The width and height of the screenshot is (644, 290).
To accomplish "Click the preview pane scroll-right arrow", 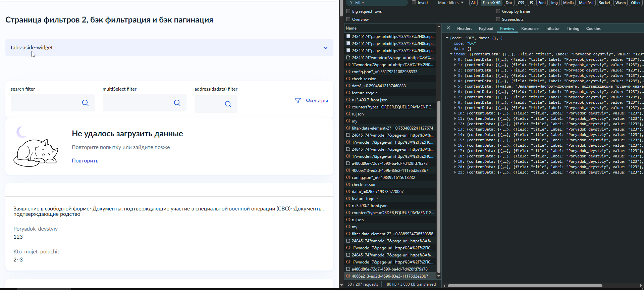I will tap(641, 286).
